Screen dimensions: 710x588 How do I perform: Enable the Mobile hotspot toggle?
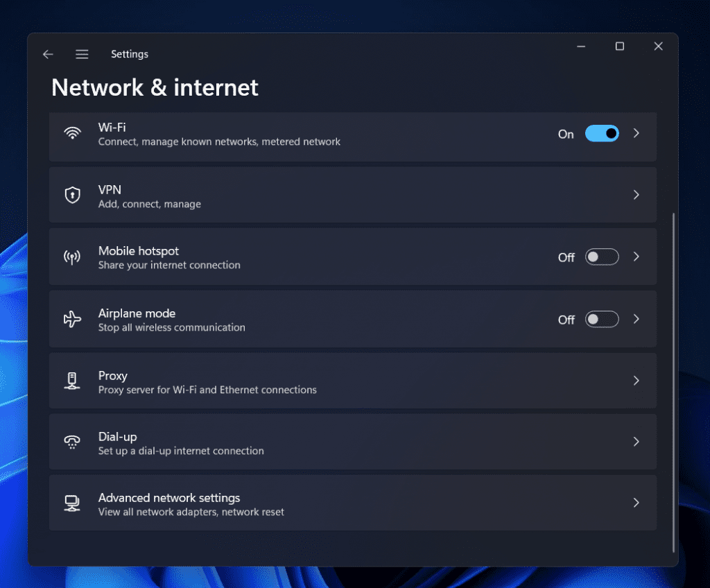602,257
